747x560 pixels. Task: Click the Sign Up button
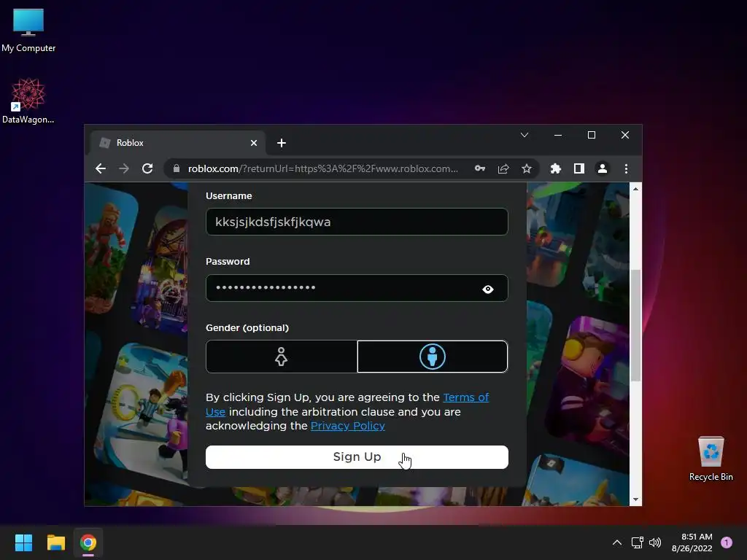point(357,457)
